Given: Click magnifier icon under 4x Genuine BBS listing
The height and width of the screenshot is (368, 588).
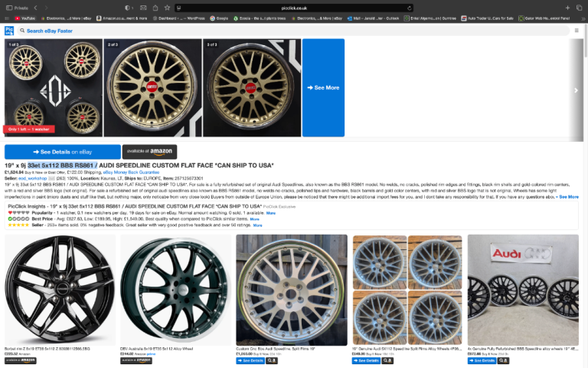Looking at the screenshot, I should tap(503, 360).
